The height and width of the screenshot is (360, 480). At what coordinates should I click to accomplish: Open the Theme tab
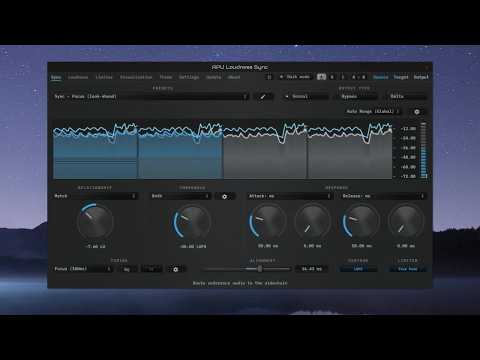[x=166, y=77]
